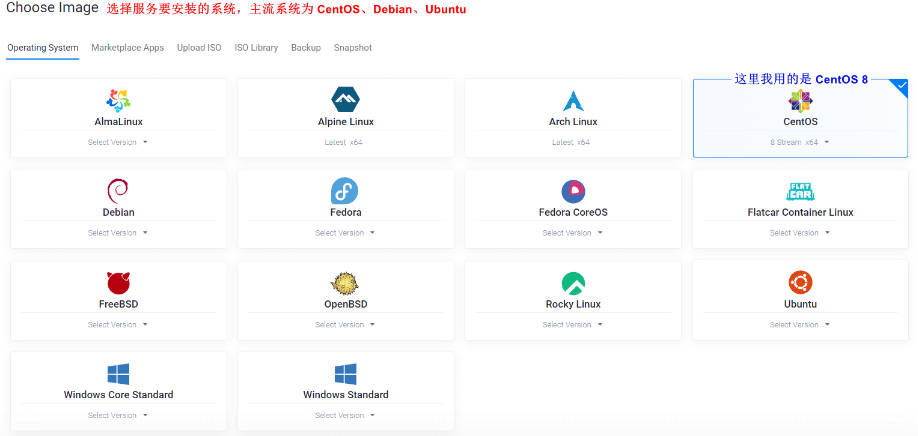Viewport: 918px width, 436px height.
Task: Click the CentOS colorful logo
Action: point(800,101)
